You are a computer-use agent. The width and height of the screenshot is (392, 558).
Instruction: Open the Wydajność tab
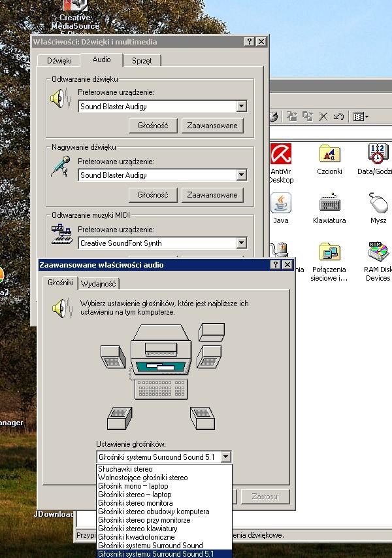pyautogui.click(x=99, y=284)
